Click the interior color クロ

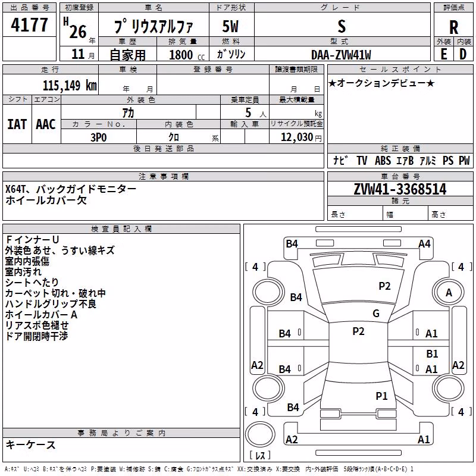tap(174, 137)
